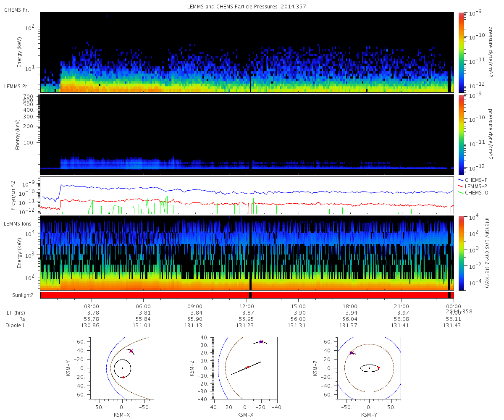Click the red Sunlight indicator bar

tap(247, 295)
